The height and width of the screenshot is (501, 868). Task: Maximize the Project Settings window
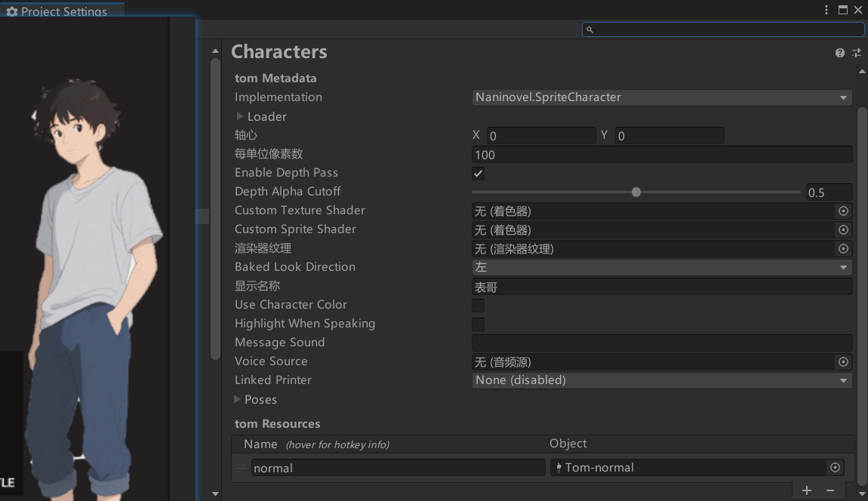point(842,10)
